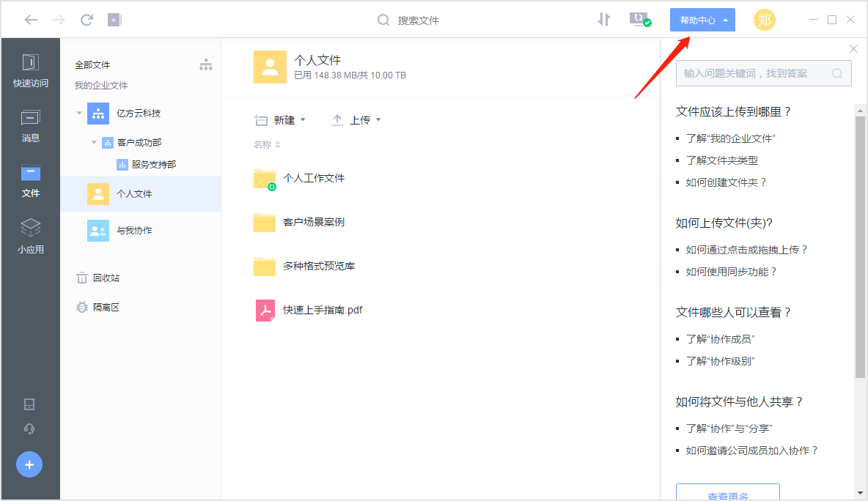This screenshot has width=868, height=501.
Task: Click the green sync badge on 个人工作文件 folder
Action: tap(271, 188)
